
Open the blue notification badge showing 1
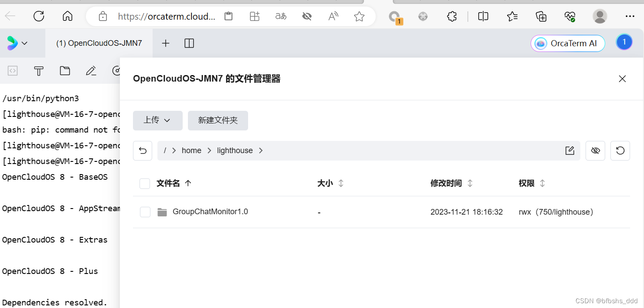[x=624, y=42]
